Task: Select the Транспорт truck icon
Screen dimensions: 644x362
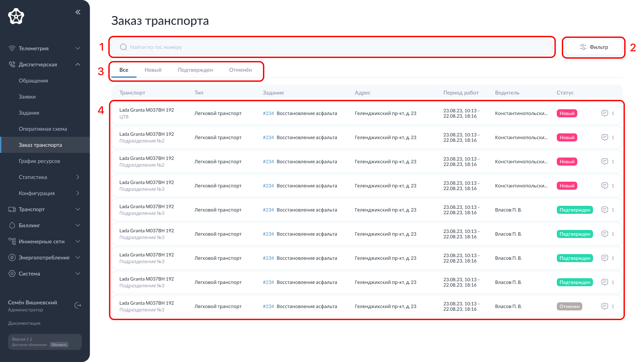Action: point(12,209)
